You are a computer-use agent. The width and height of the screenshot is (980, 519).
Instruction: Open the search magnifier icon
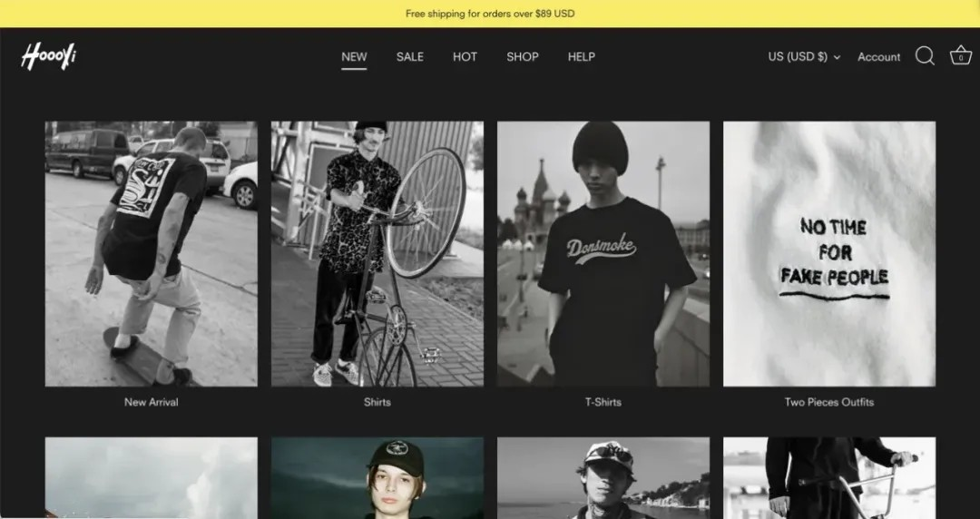pos(925,56)
